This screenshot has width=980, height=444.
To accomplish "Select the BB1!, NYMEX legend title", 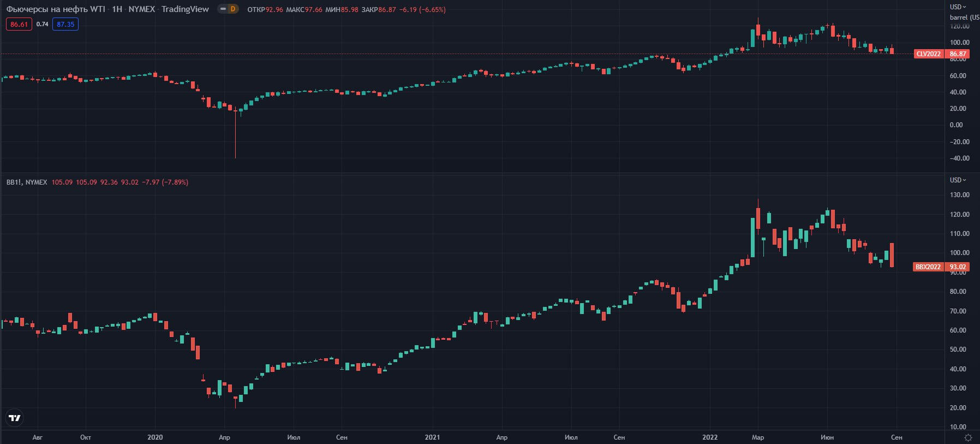I will point(27,182).
